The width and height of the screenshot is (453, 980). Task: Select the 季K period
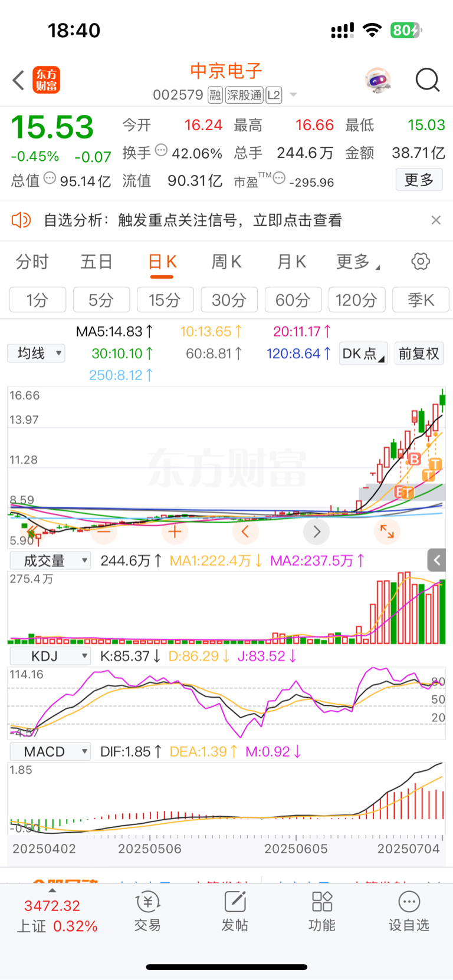(x=421, y=300)
